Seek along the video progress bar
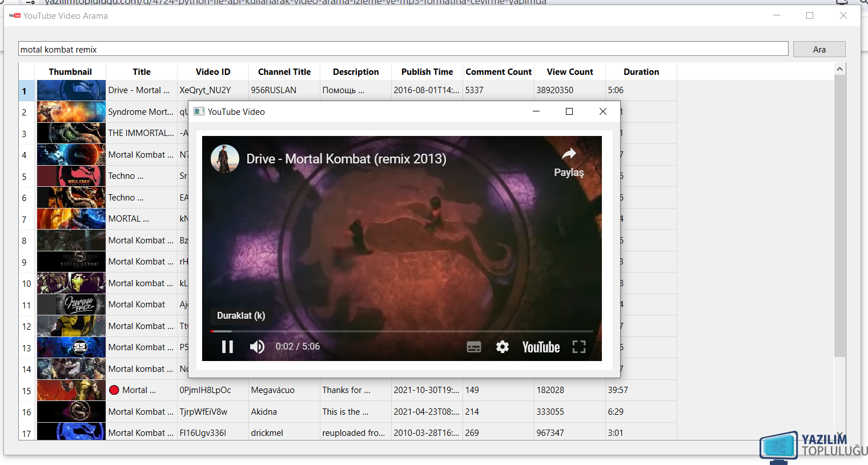This screenshot has height=465, width=868. [402, 331]
